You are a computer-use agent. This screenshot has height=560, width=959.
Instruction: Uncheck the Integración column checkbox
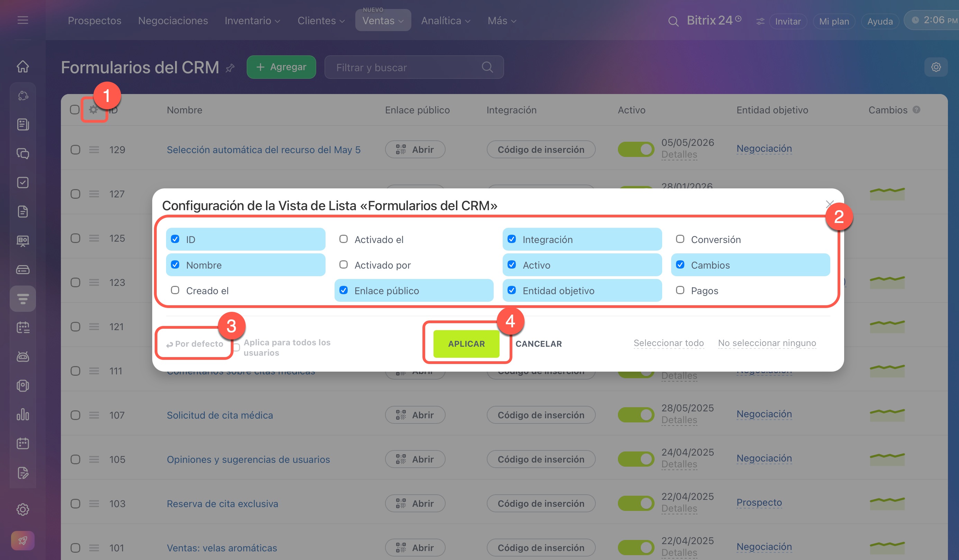512,239
